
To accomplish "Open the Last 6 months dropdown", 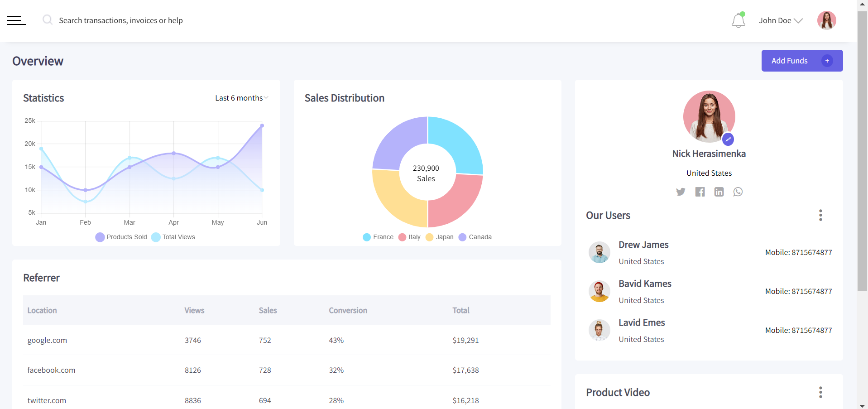I will tap(241, 97).
